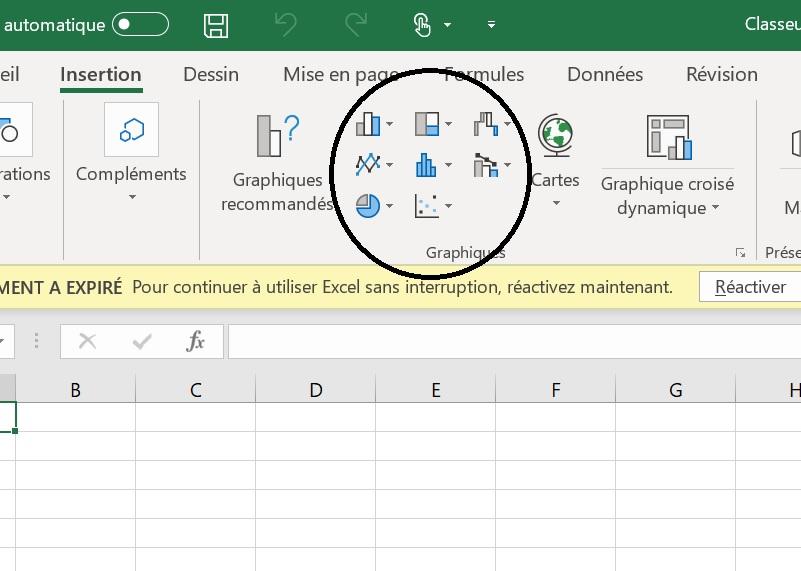Insert a waterfall chart
Image resolution: width=801 pixels, height=571 pixels.
486,124
